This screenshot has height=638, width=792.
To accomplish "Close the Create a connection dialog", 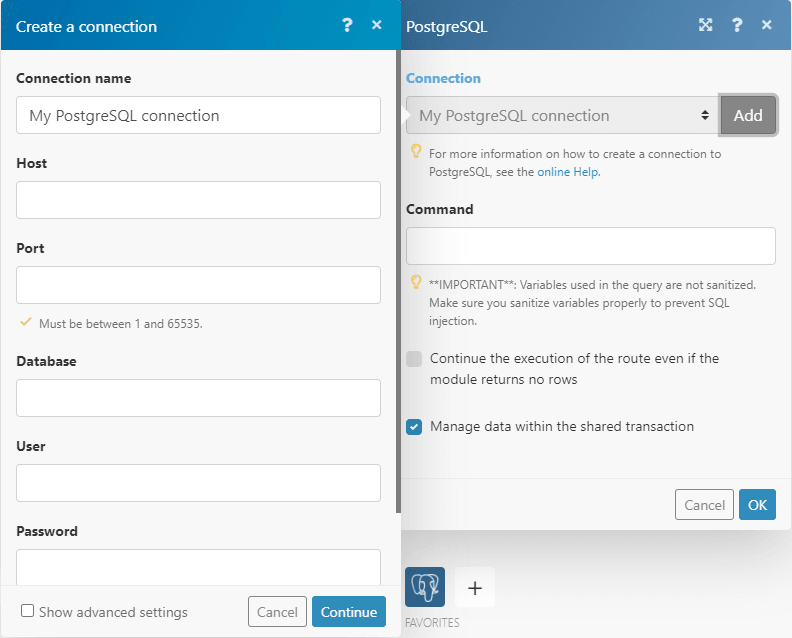I will click(377, 25).
